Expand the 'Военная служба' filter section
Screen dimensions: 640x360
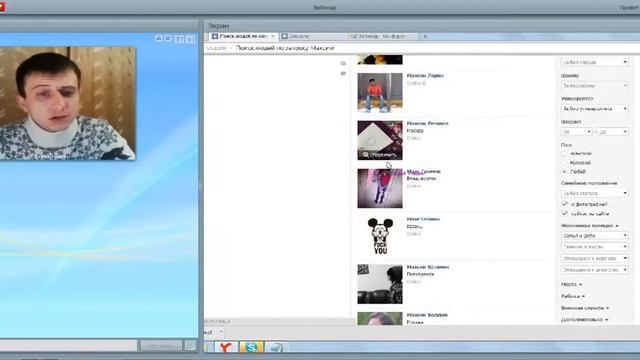(584, 308)
